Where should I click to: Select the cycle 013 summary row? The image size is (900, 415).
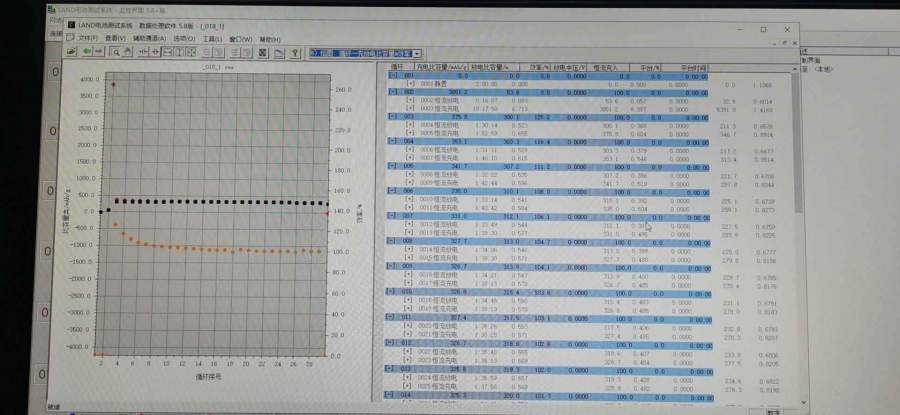[x=550, y=369]
